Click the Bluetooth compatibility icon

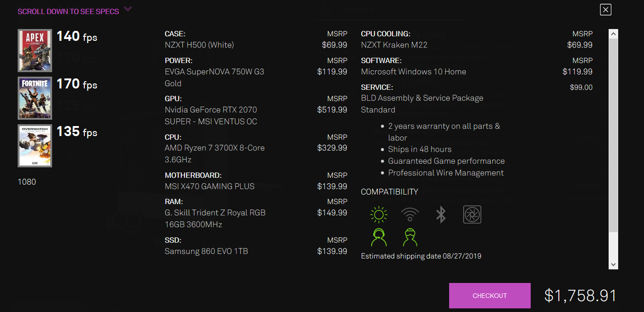(441, 214)
